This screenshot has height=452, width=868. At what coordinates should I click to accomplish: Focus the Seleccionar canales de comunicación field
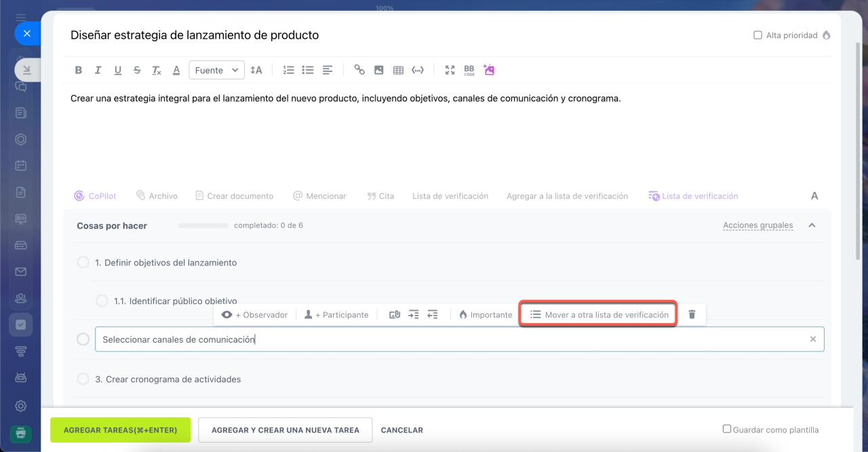460,339
